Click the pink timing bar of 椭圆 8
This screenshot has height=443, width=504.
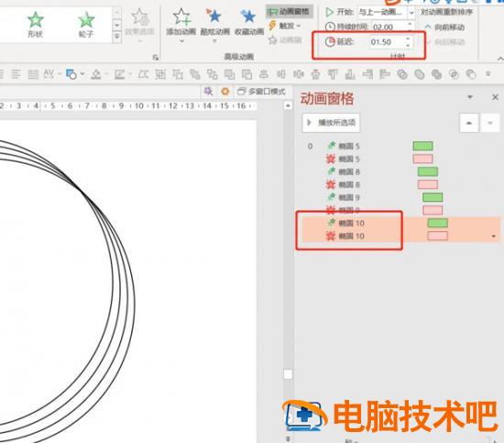(428, 184)
